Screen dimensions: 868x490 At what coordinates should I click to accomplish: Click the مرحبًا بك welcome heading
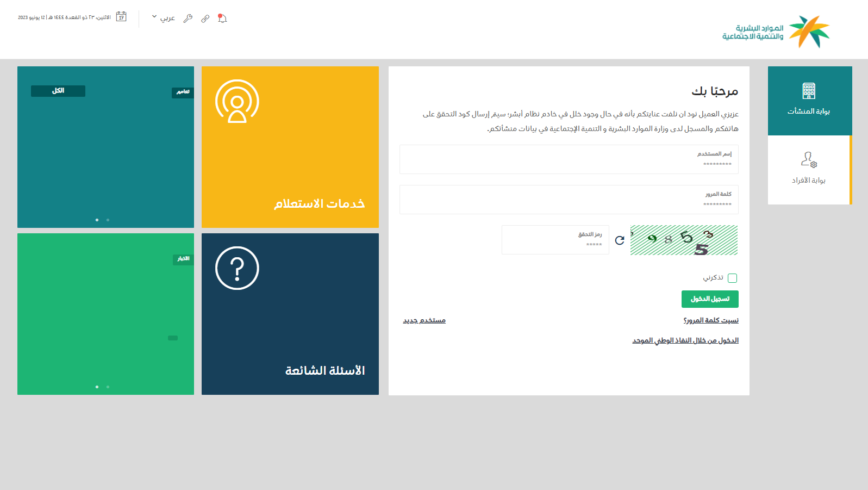(715, 91)
